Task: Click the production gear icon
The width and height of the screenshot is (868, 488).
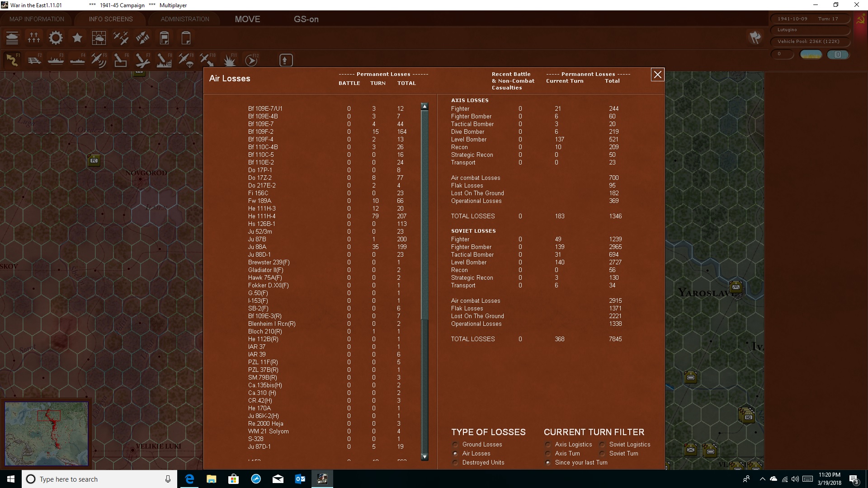Action: (56, 38)
